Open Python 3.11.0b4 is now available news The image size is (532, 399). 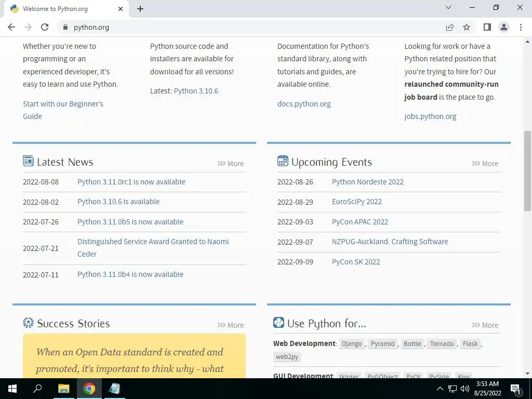point(130,274)
